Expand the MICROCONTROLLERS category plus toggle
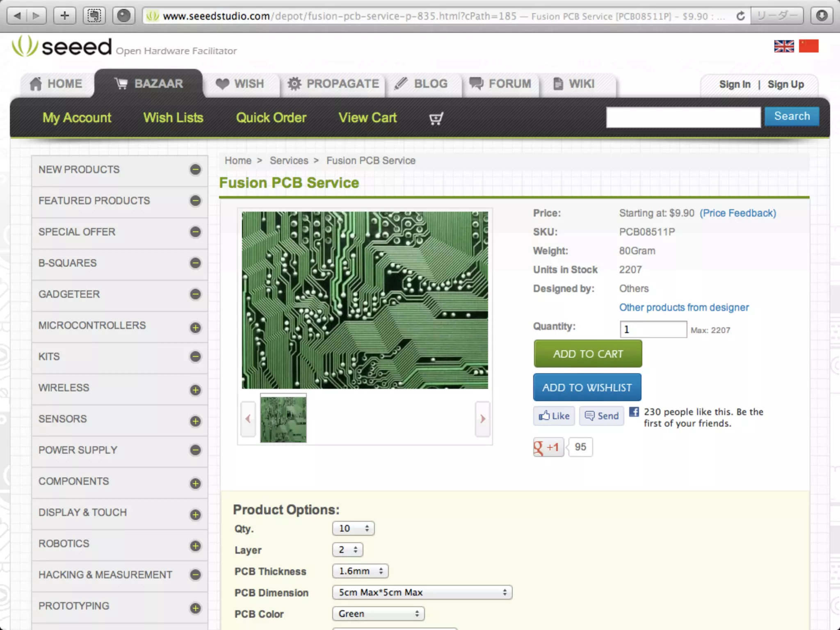Image resolution: width=840 pixels, height=630 pixels. (195, 327)
